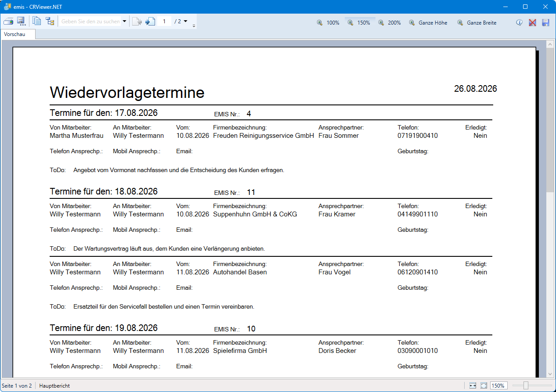Minimize the CRViewer.NET window

point(505,7)
